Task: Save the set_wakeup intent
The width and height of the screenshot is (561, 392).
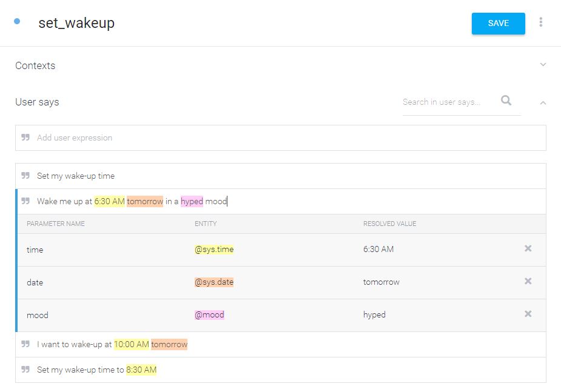Action: tap(498, 24)
